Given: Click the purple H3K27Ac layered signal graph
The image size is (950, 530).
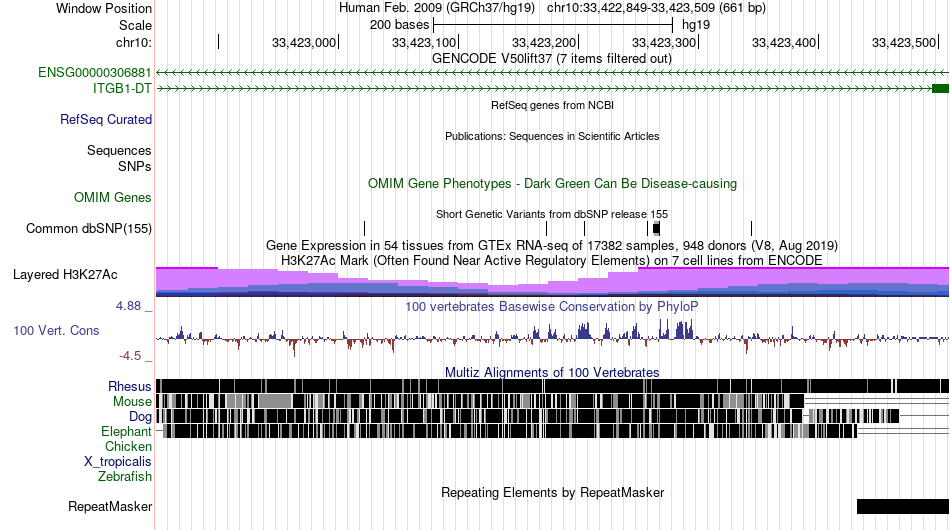Looking at the screenshot, I should tap(552, 282).
